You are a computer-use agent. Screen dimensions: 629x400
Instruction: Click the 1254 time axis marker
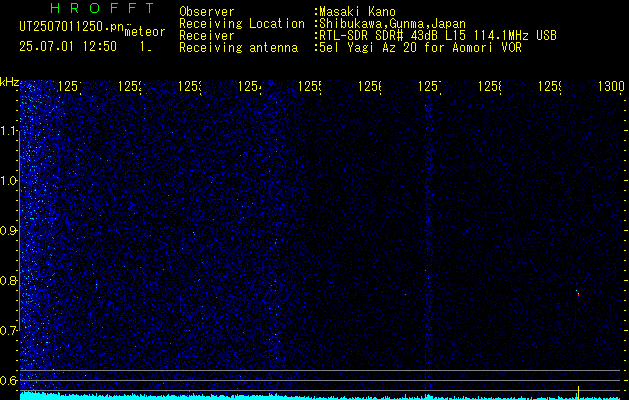(x=250, y=87)
